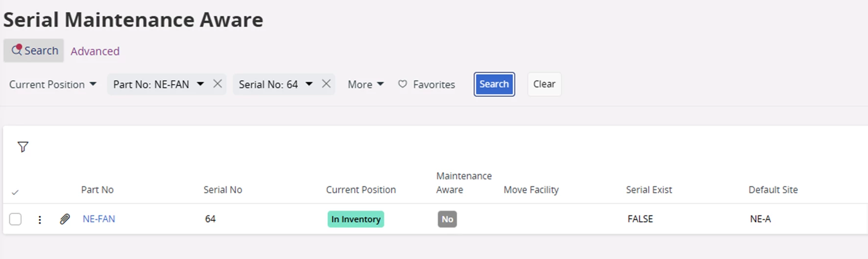The width and height of the screenshot is (868, 259).
Task: Click the filter funnel icon
Action: 23,147
